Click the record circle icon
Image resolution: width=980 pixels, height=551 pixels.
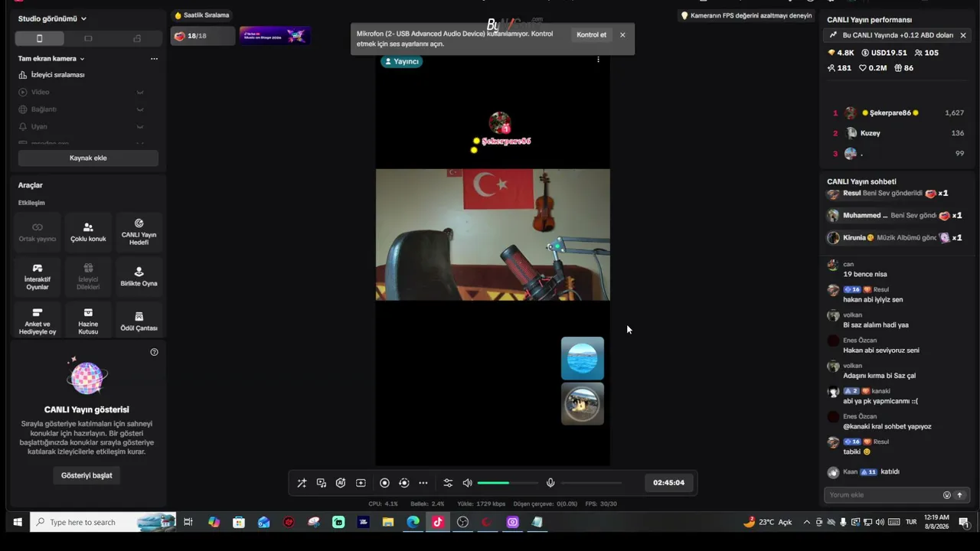pos(384,483)
